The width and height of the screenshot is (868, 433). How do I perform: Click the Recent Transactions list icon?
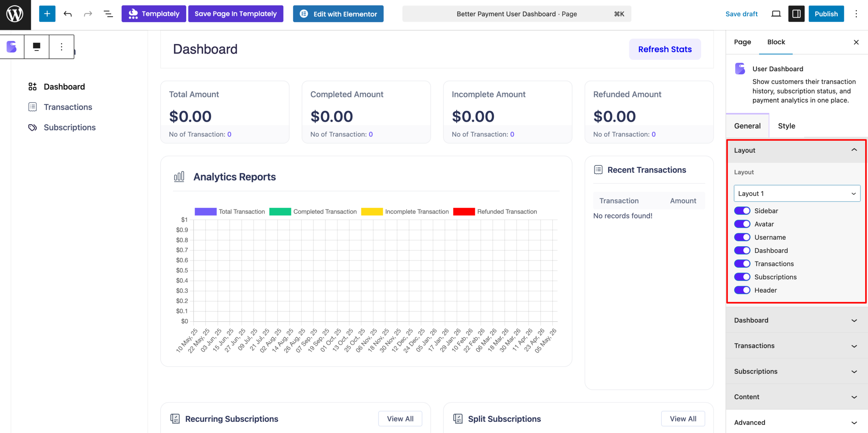point(598,170)
